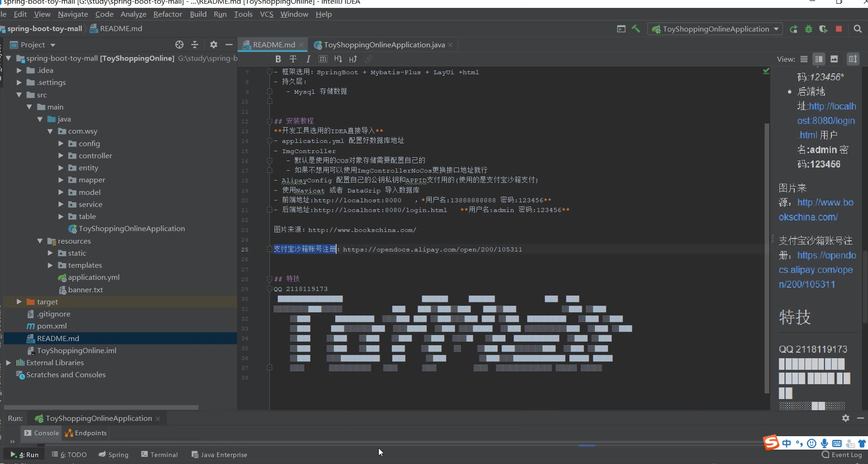Open the run anything window icon
The width and height of the screenshot is (868, 464).
point(621,29)
